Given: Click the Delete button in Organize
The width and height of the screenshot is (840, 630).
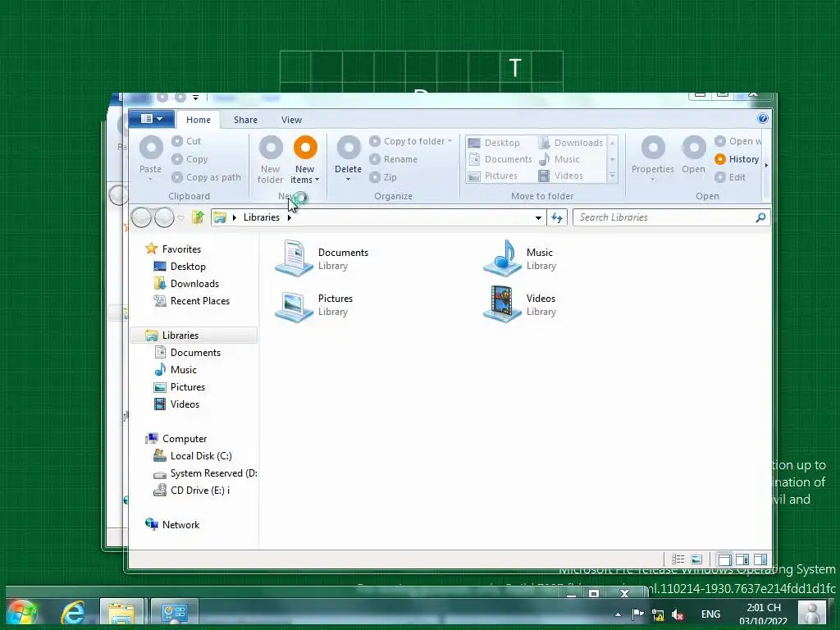Looking at the screenshot, I should 348,158.
